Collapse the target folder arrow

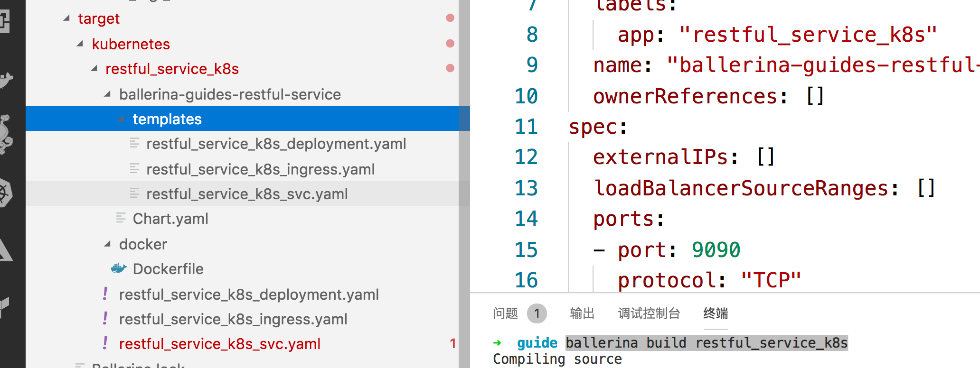(x=66, y=18)
